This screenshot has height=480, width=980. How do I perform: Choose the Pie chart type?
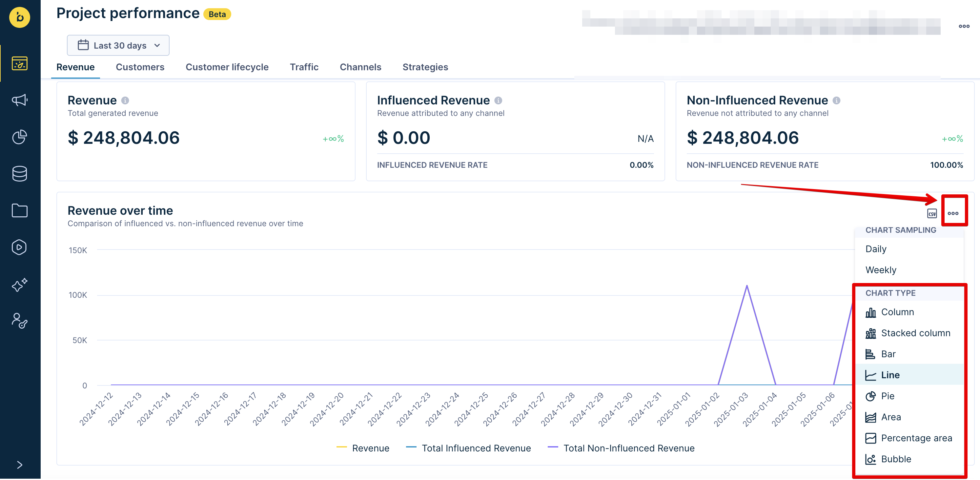click(x=909, y=396)
